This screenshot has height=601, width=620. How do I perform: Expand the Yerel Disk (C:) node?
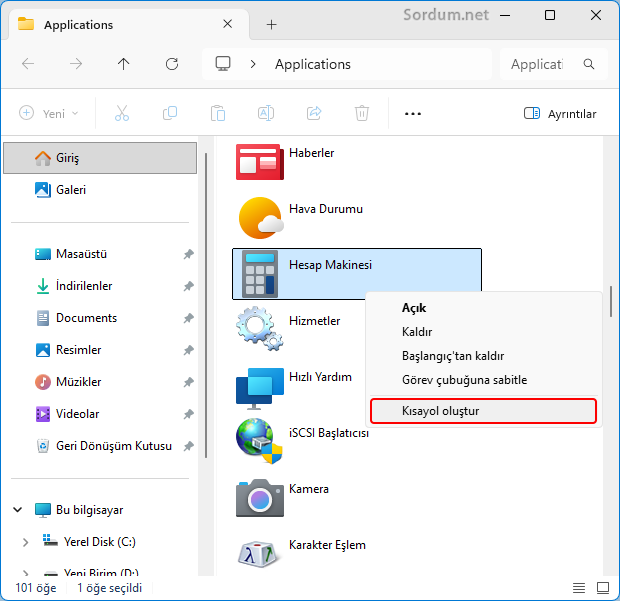click(x=26, y=542)
